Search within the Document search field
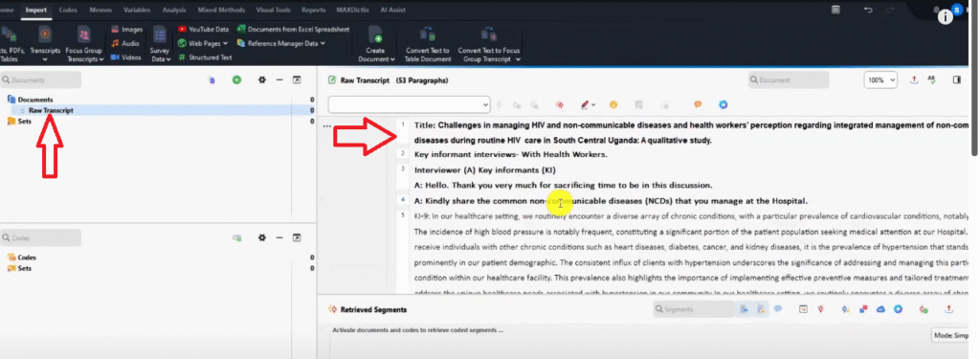The height and width of the screenshot is (359, 980). [x=789, y=80]
